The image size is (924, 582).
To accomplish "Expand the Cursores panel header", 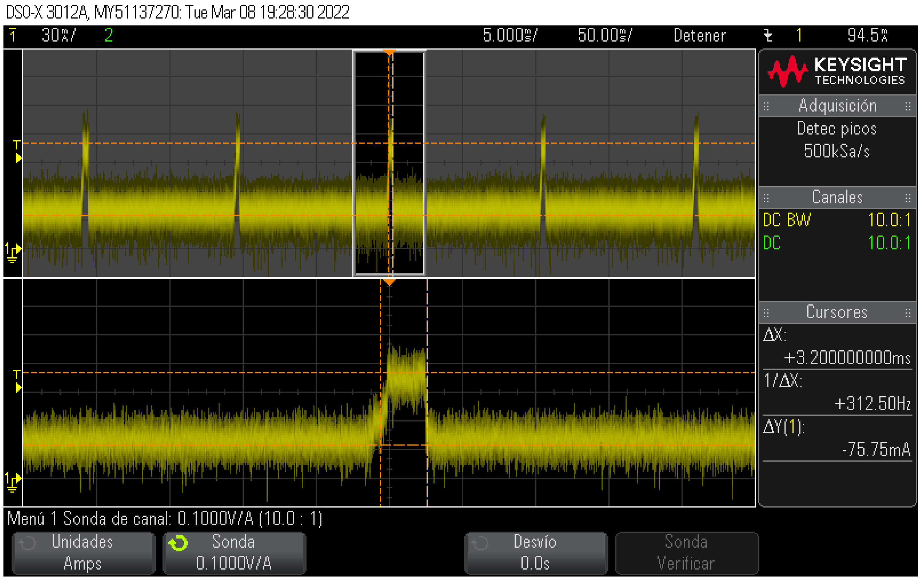I will tap(837, 313).
